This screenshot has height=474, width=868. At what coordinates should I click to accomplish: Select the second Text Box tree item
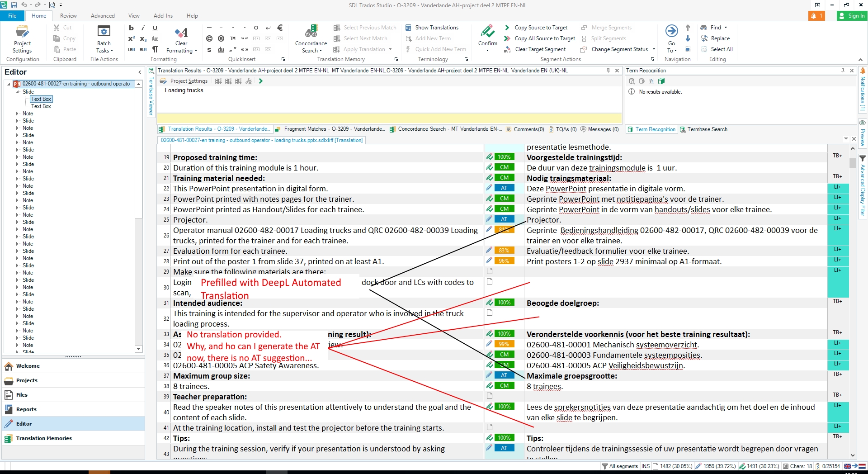[41, 106]
